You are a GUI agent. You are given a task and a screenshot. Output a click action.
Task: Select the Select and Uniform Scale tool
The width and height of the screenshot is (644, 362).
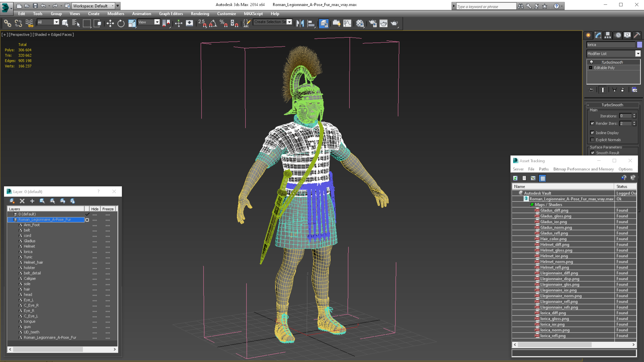(x=132, y=23)
